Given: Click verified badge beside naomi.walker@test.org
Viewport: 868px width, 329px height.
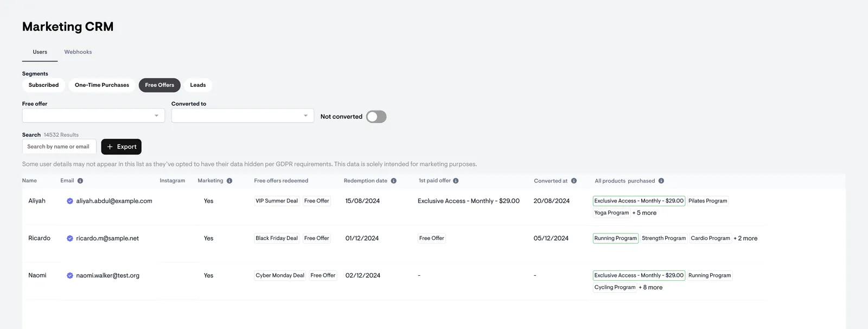Looking at the screenshot, I should click(70, 276).
